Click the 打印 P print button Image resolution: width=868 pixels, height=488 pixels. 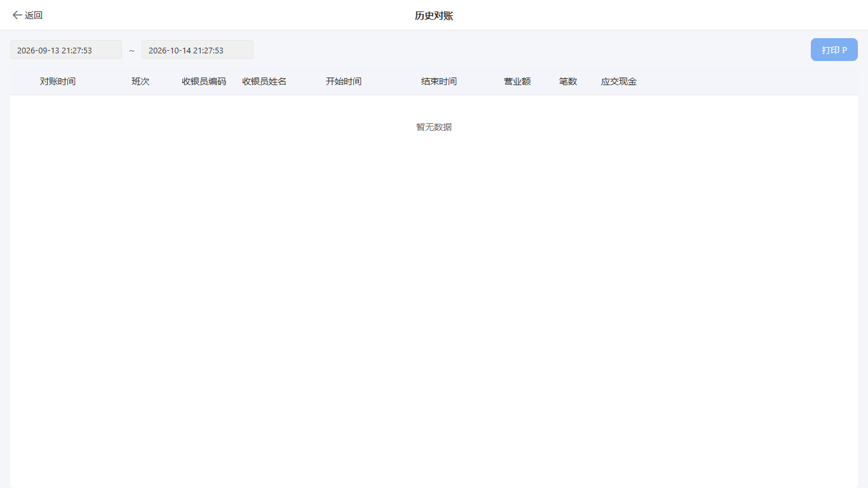pos(834,50)
